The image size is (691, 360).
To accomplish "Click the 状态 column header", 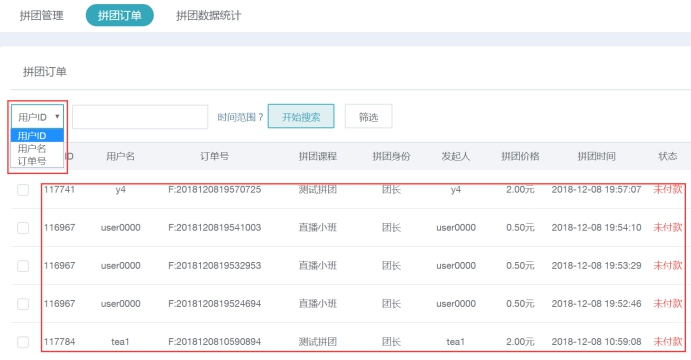I will coord(668,156).
